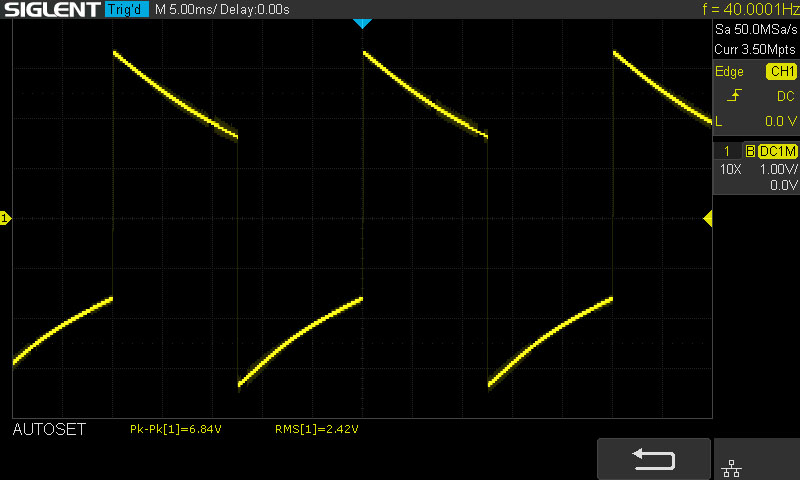This screenshot has height=480, width=800.
Task: Click the SIGLENT logo
Action: tap(52, 9)
